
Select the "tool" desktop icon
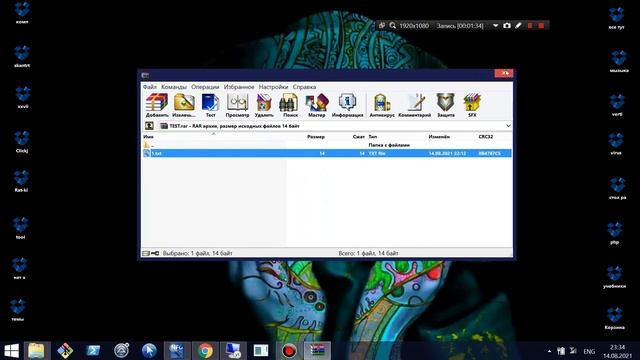coord(20,228)
